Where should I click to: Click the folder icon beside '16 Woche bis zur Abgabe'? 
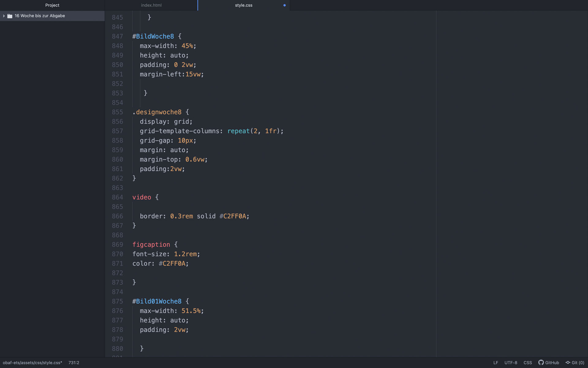pyautogui.click(x=10, y=16)
